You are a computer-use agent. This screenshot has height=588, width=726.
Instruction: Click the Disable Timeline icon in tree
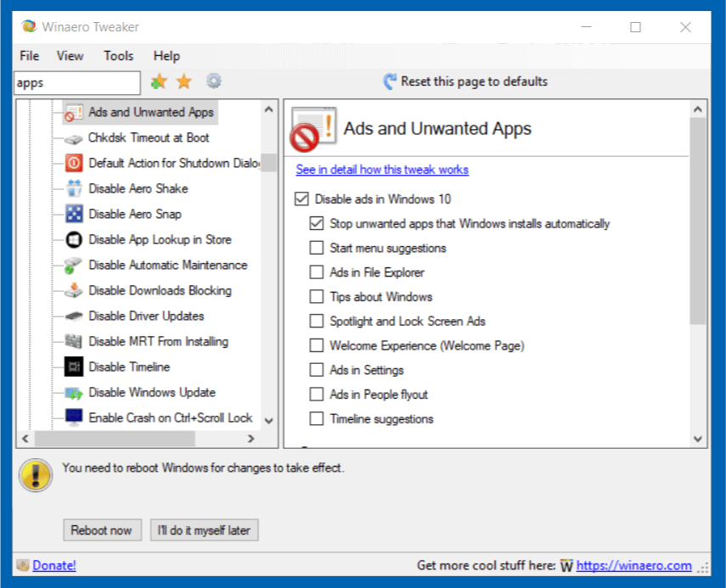point(74,367)
